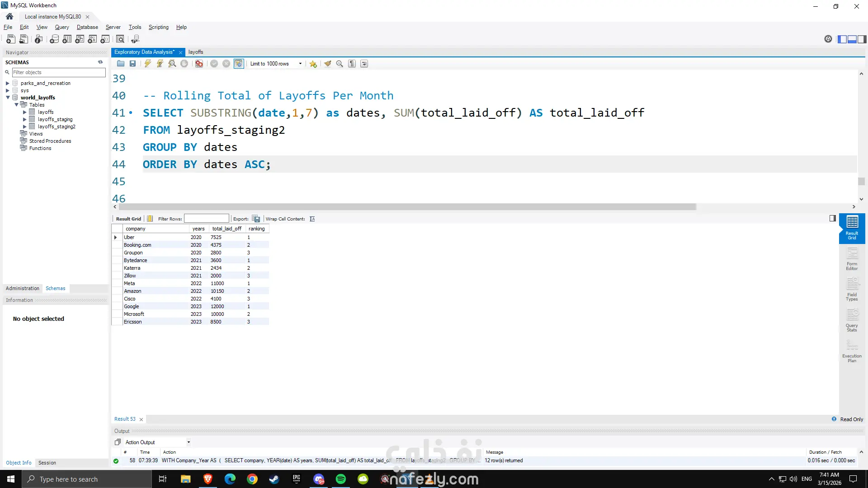
Task: Click the Explain query magnifier-lightning icon
Action: 172,64
